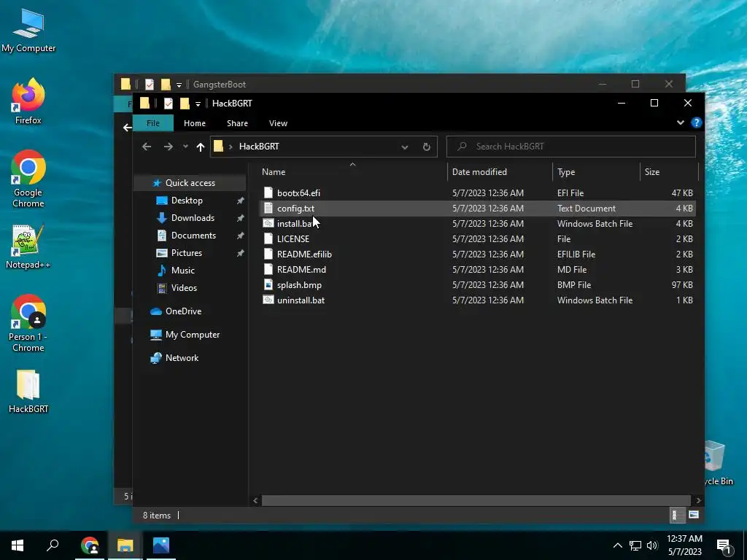
Task: Click horizontal scrollbar in file list
Action: point(476,500)
